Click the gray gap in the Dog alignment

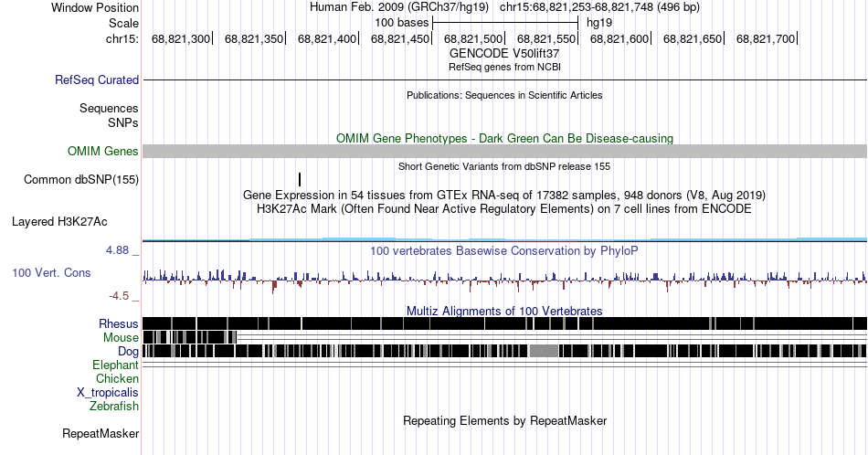(x=544, y=350)
